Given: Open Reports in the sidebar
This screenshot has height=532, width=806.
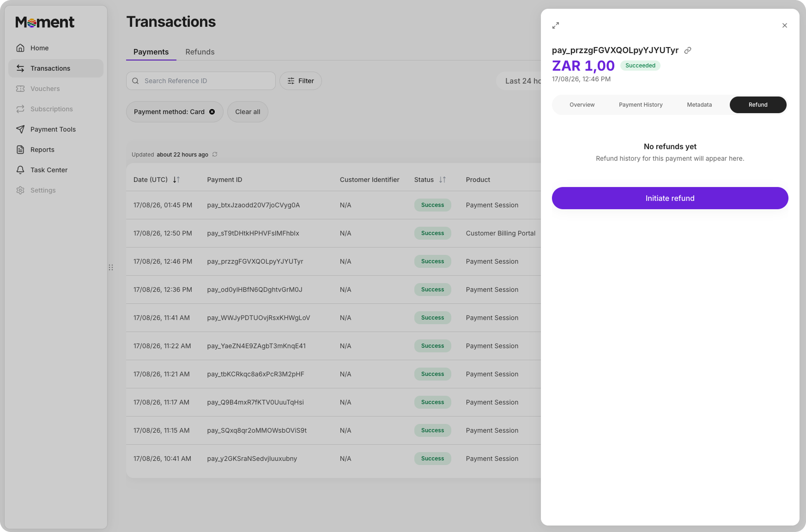Looking at the screenshot, I should [x=56, y=150].
